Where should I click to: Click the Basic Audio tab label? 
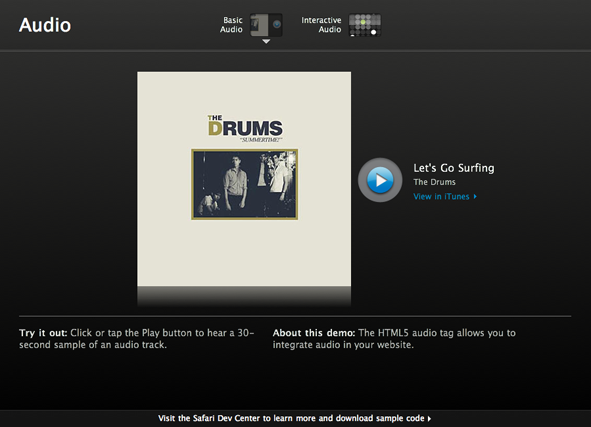[231, 25]
